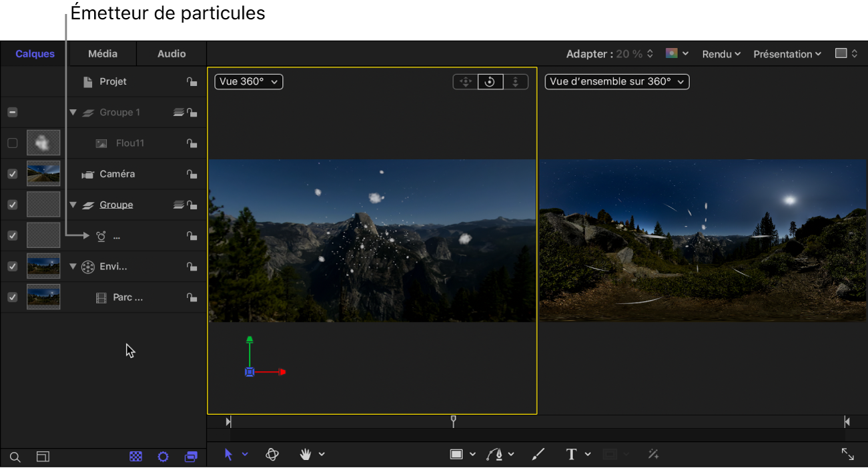868x468 pixels.
Task: Enable the Flou11 layer checkbox
Action: pos(12,143)
